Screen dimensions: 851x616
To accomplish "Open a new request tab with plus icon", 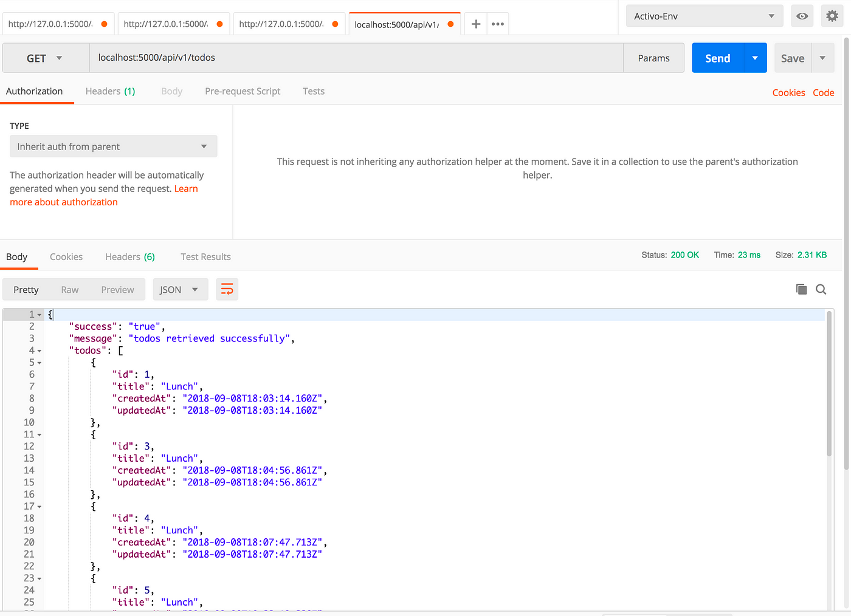I will (x=476, y=24).
